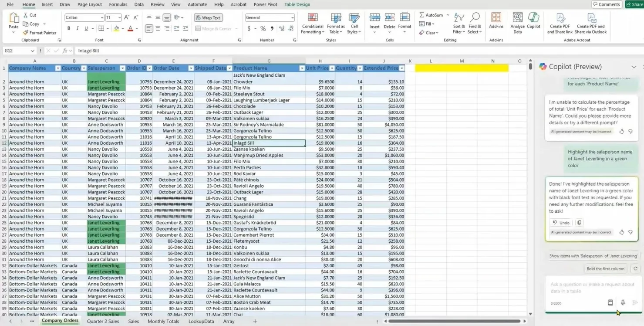Toggle Wrap Text
The height and width of the screenshot is (326, 644).
point(208,18)
